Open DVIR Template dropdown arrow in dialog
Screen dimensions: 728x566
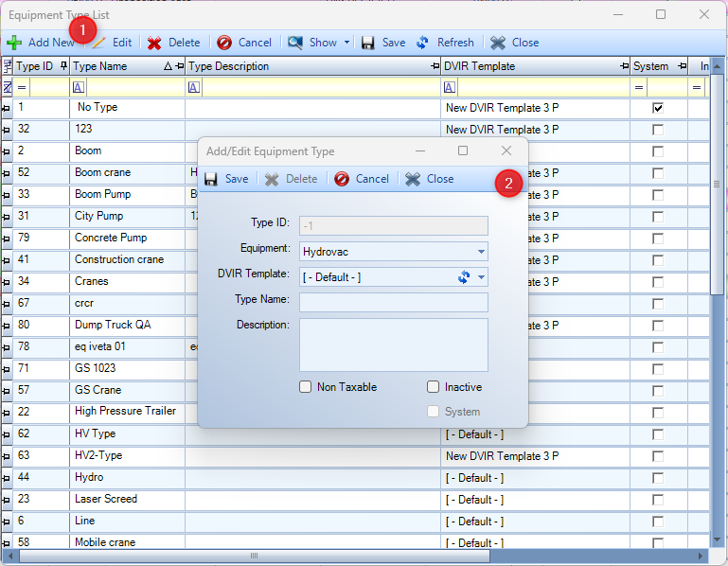pyautogui.click(x=481, y=277)
